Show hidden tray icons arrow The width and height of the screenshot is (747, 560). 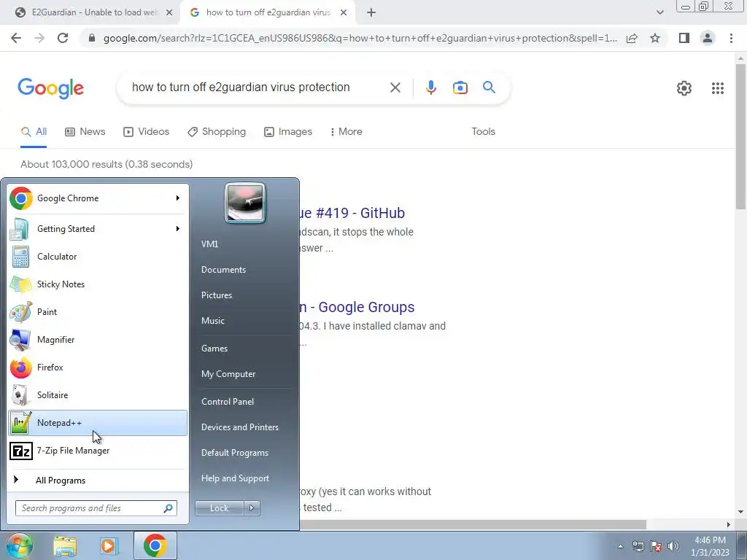click(620, 546)
